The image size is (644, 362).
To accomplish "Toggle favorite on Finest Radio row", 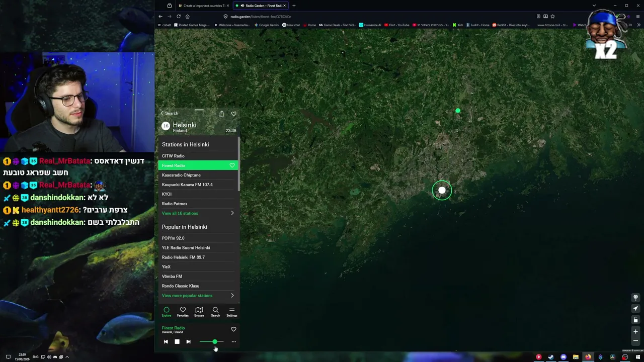I will point(232,165).
